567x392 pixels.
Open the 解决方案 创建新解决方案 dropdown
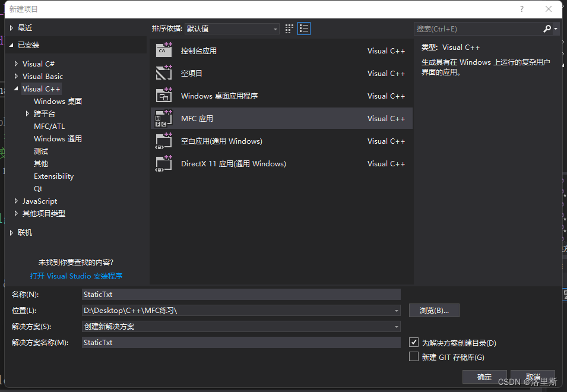[x=241, y=327]
